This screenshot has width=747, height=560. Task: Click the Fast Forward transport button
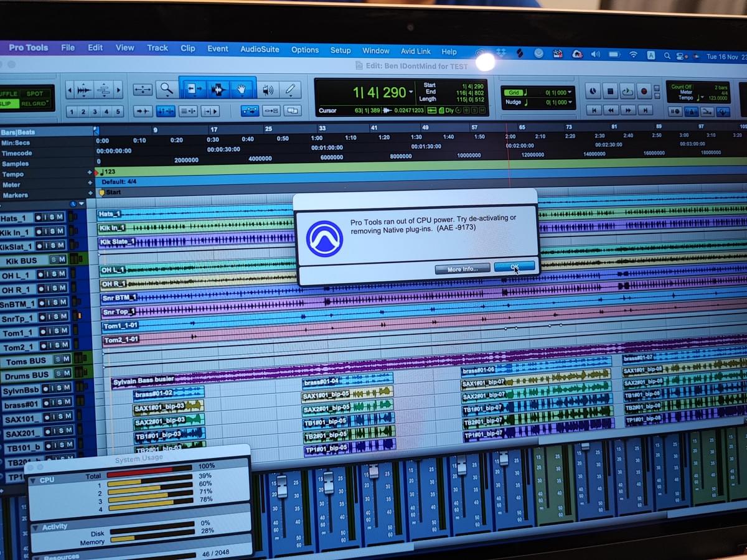click(629, 110)
